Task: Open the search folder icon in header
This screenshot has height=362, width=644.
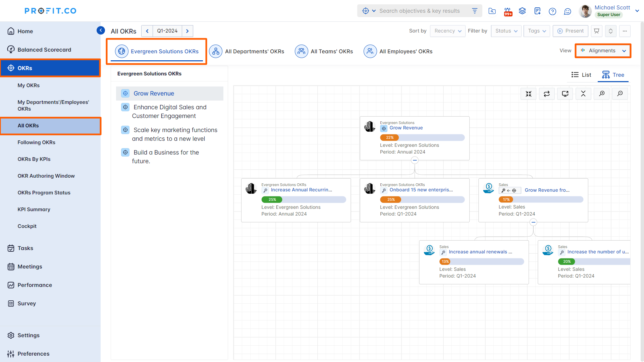Action: click(x=492, y=11)
